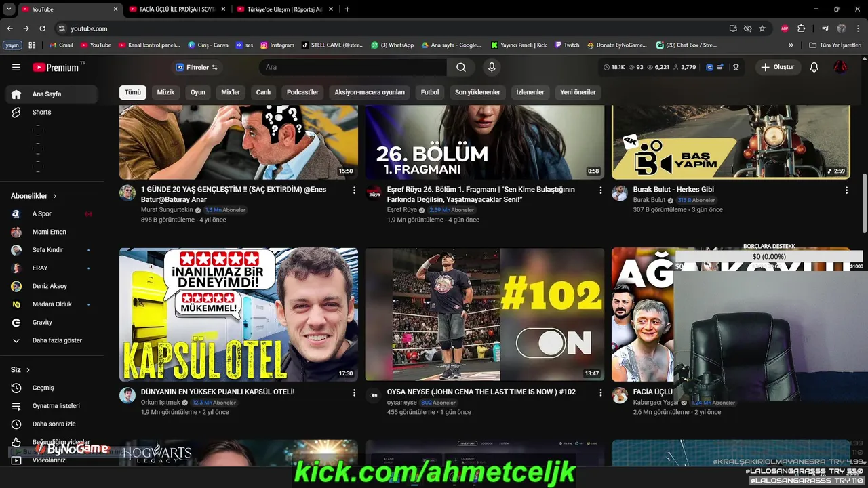
Task: Select the Futbol filter chip
Action: point(430,92)
